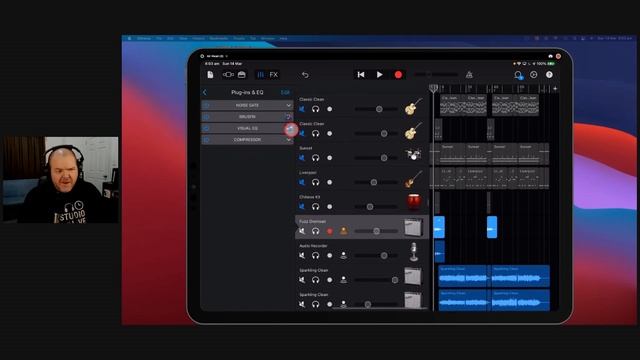Solo the Audio Recorder track
This screenshot has height=360, width=640.
coord(316,256)
